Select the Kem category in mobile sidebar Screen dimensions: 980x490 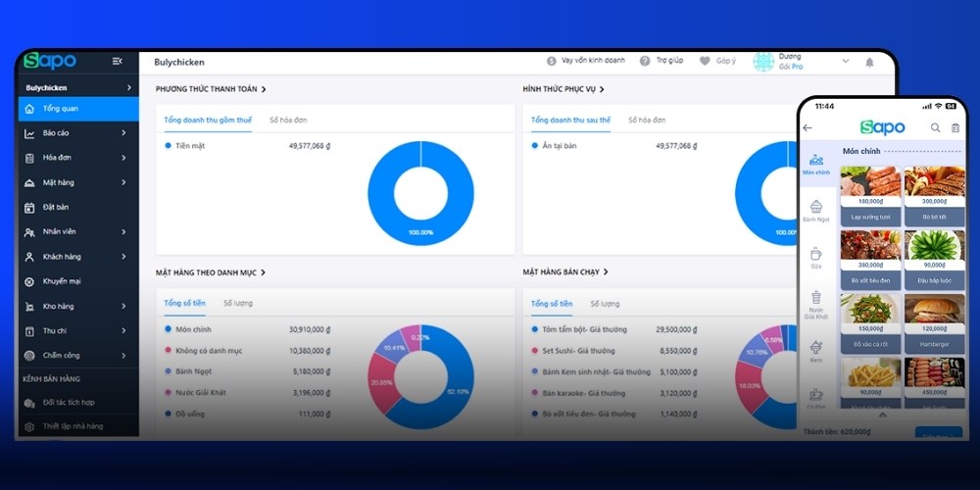[x=815, y=351]
